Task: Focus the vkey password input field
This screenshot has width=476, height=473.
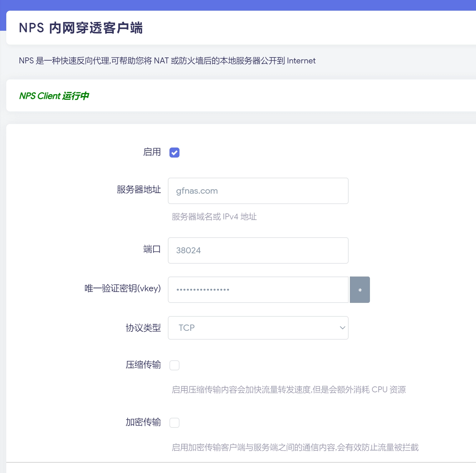Action: (258, 290)
